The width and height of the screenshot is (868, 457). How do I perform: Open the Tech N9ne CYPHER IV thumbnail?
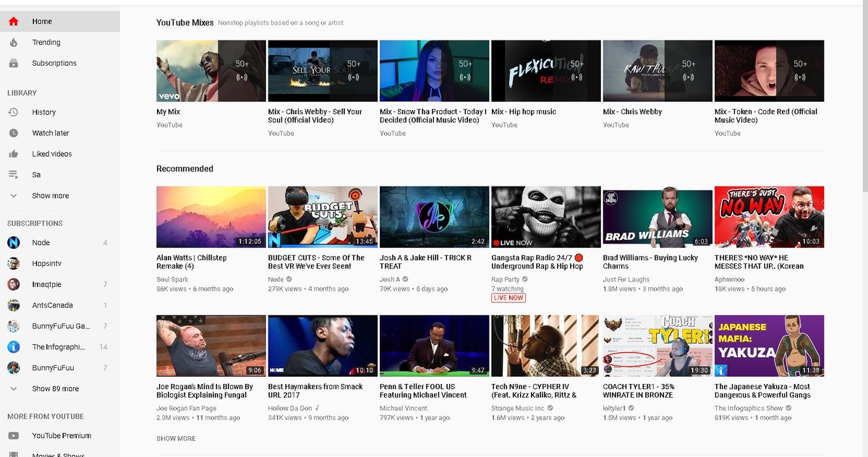[x=546, y=346]
